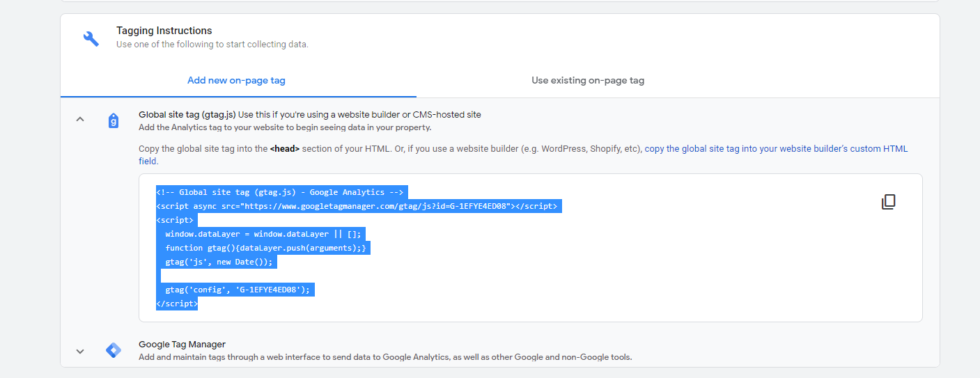Click the gtag('config', 'G-1EFYE4ED08') line
Screen dimensions: 980x378
click(237, 290)
